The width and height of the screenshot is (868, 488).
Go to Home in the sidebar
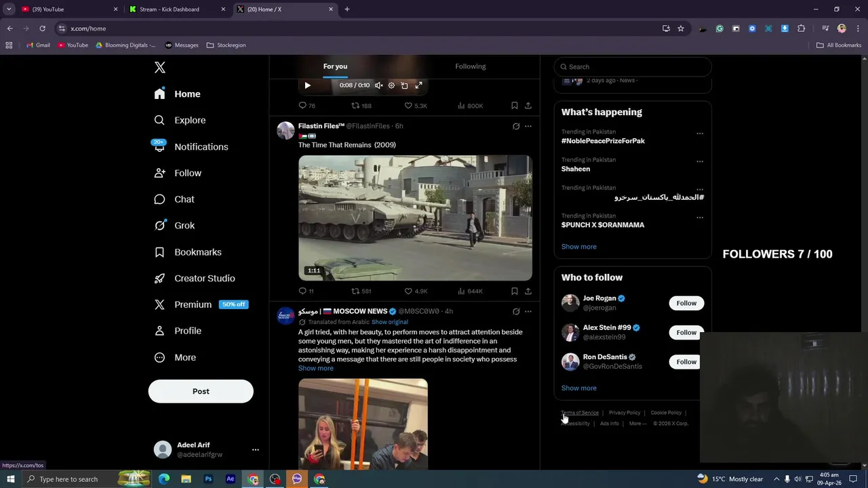click(177, 94)
